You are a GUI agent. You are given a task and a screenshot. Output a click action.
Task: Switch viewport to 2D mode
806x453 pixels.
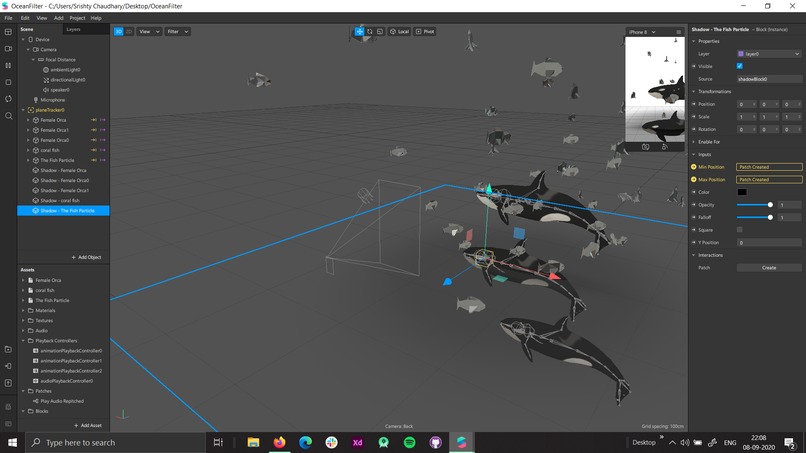click(x=129, y=31)
